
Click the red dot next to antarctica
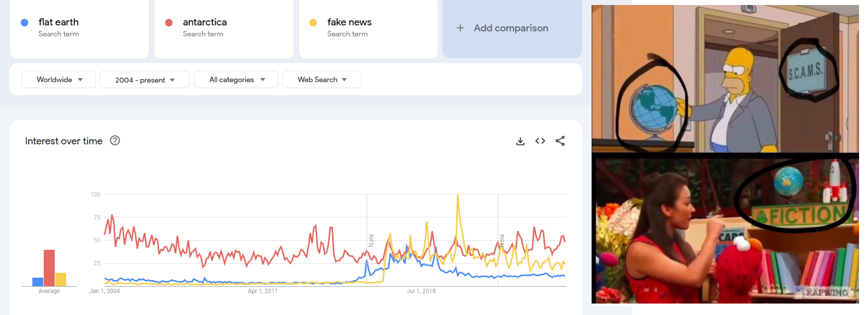(x=169, y=22)
